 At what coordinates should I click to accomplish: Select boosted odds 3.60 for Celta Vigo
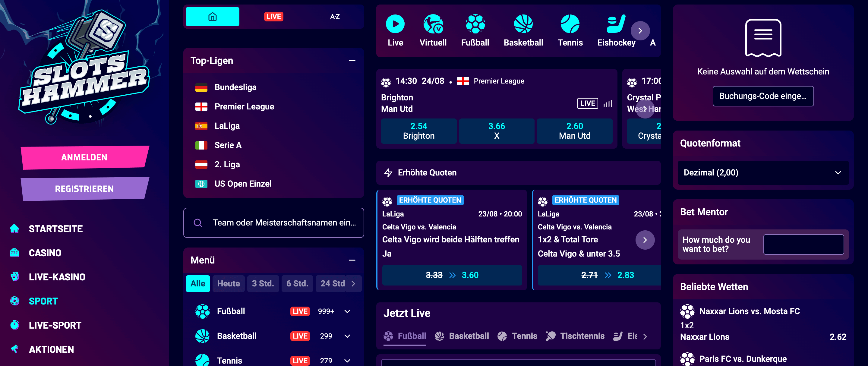(x=452, y=275)
